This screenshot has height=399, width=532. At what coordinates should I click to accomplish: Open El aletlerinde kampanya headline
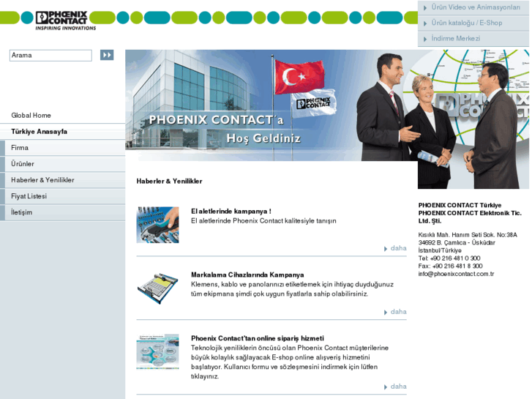click(231, 212)
